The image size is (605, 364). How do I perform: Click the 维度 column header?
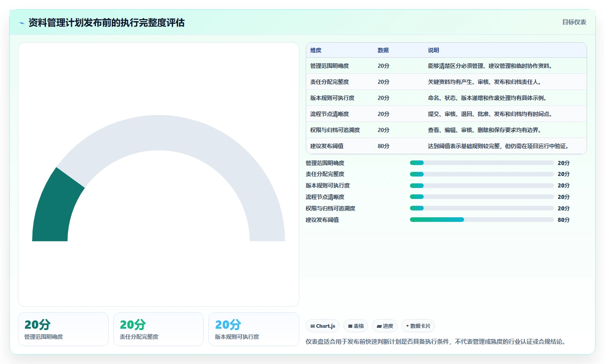[316, 50]
